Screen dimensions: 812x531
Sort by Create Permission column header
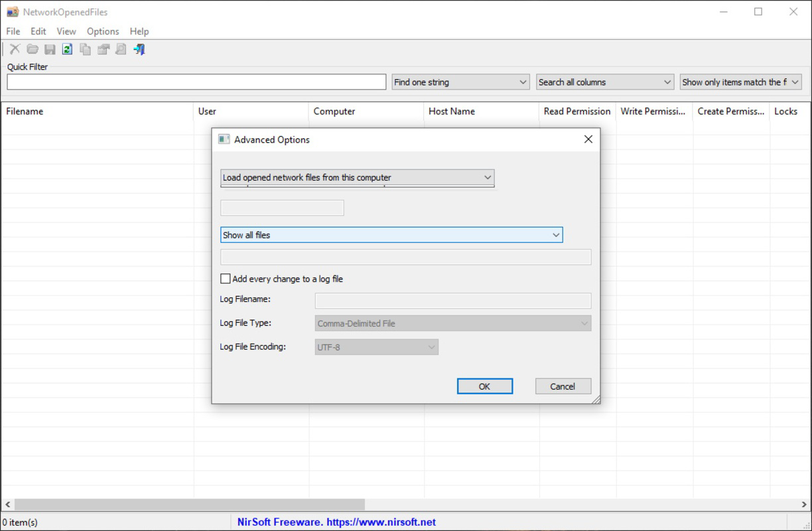coord(732,112)
